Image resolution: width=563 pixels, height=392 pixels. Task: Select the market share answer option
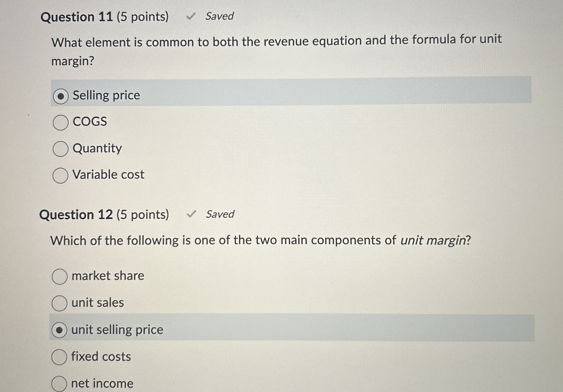click(60, 276)
